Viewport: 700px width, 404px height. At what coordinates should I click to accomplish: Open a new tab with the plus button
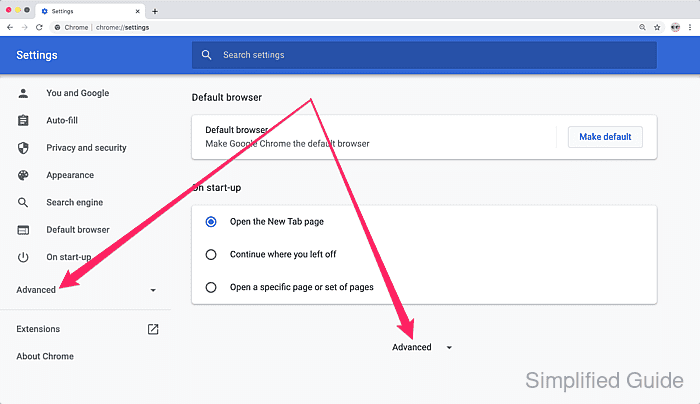coord(155,11)
